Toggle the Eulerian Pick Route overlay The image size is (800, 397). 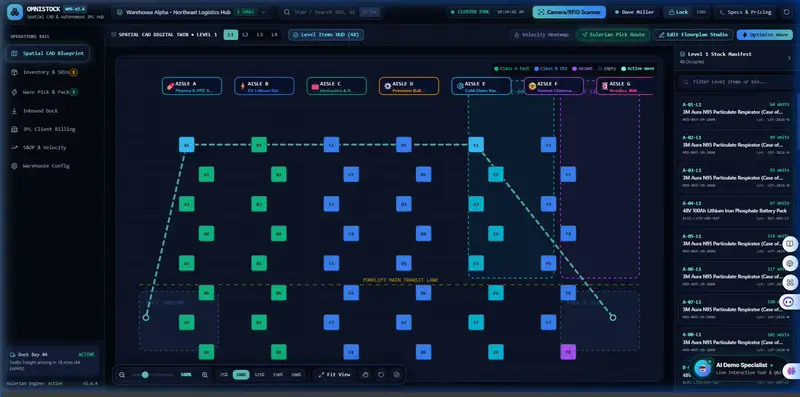613,35
